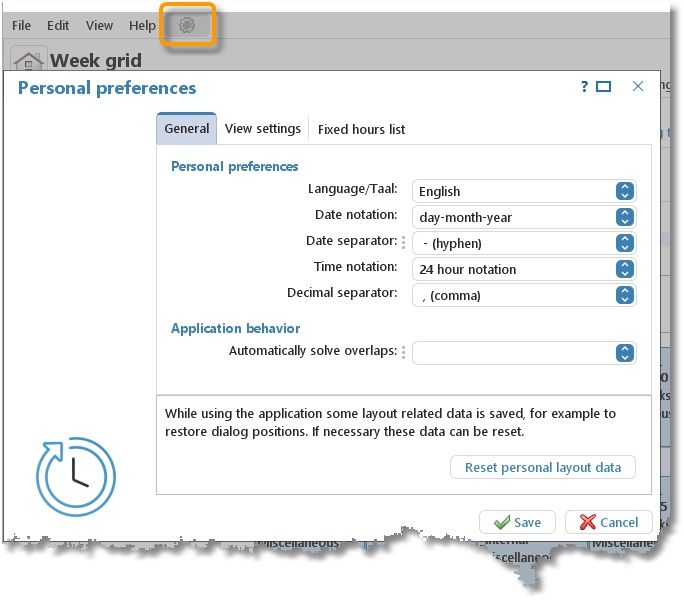Expand the Date separator dropdown
Viewport: 684px width, 601px height.
624,243
